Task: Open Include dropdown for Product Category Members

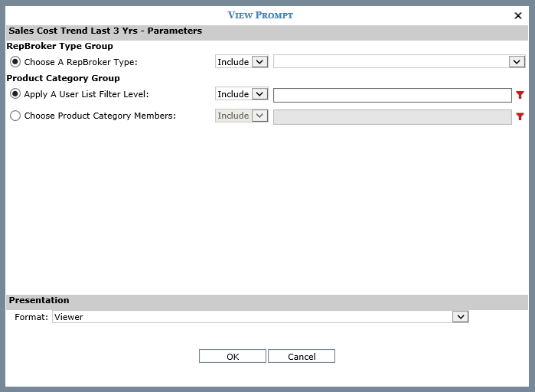Action: click(241, 116)
